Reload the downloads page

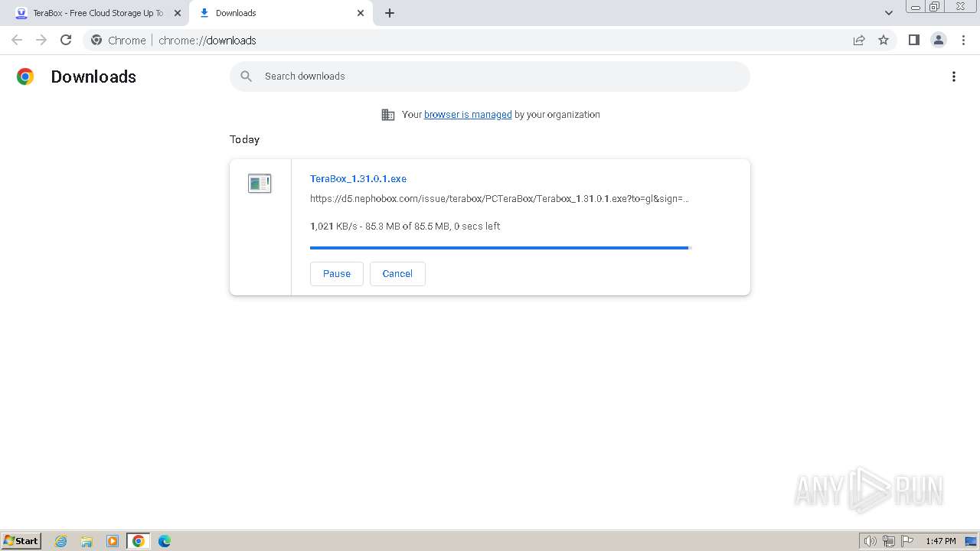pos(66,41)
